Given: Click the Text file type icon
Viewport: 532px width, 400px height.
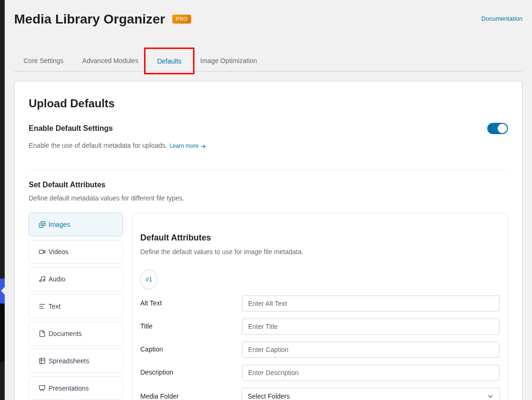Looking at the screenshot, I should (42, 306).
